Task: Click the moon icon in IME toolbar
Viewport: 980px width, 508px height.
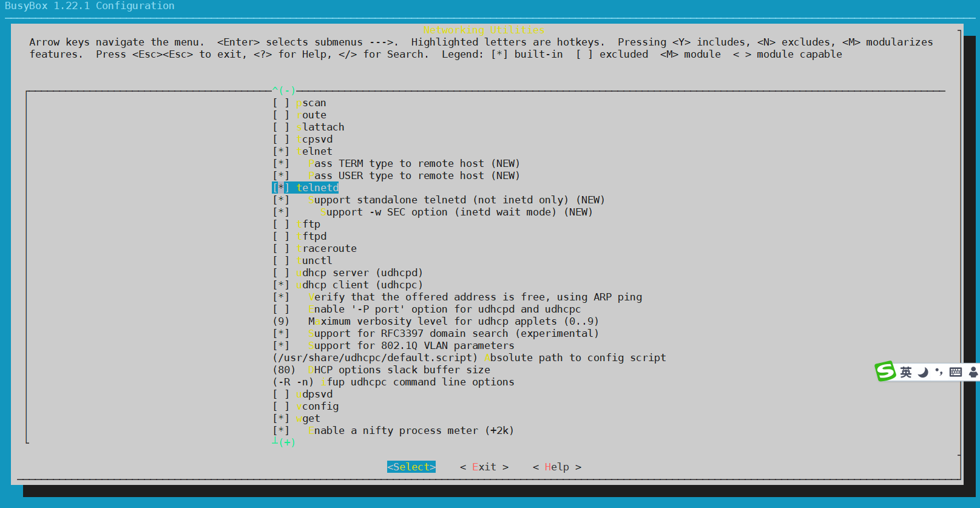Action: tap(923, 372)
